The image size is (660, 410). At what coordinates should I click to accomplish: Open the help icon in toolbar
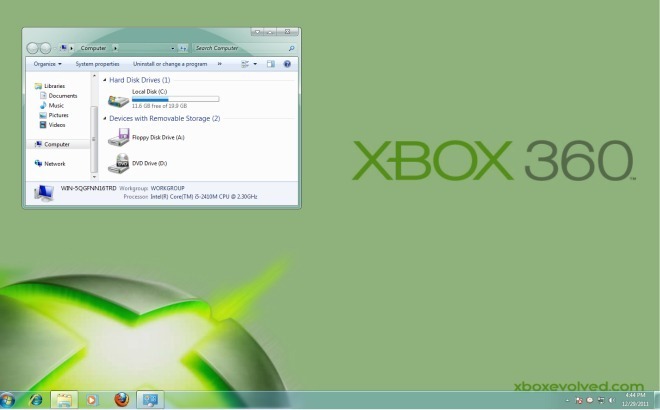point(287,64)
